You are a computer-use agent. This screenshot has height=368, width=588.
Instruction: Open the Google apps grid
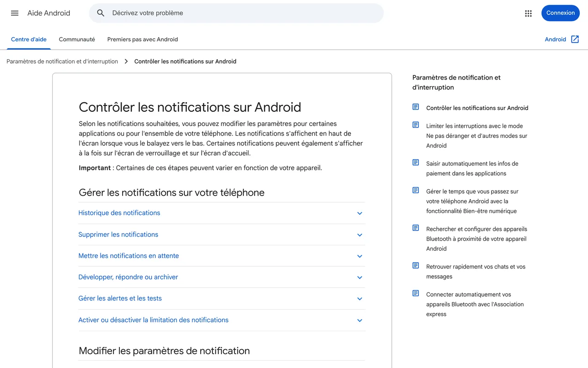pyautogui.click(x=528, y=13)
